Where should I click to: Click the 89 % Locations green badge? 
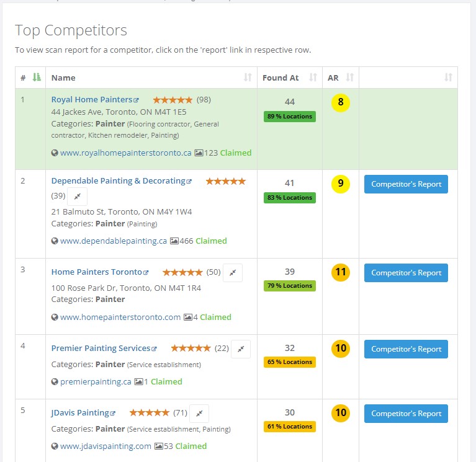(x=290, y=117)
